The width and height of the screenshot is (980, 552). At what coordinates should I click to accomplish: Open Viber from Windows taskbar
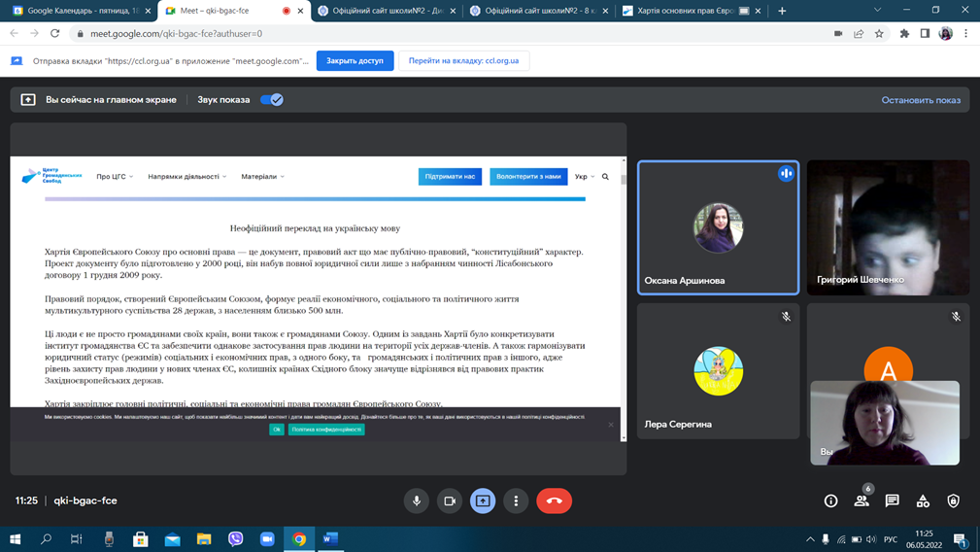point(236,538)
